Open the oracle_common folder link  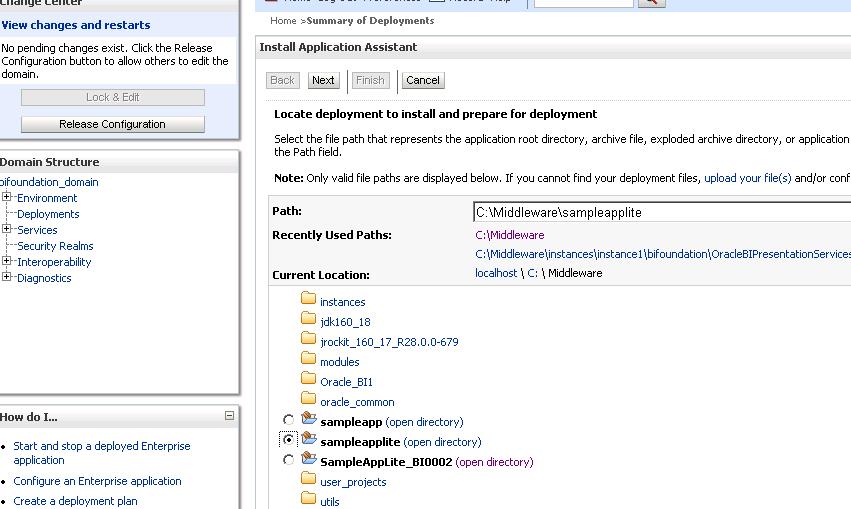357,402
